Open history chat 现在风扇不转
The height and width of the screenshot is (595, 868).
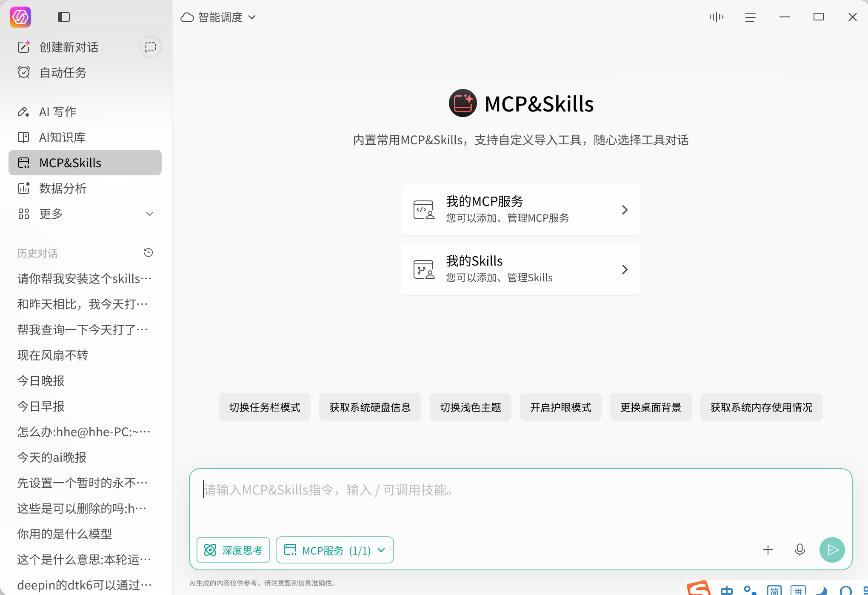coord(85,355)
